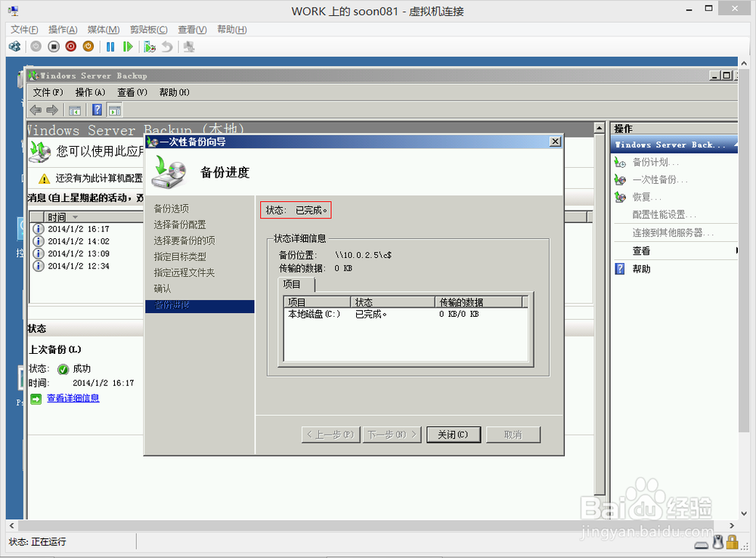Viewport: 756px width, 558px height.
Task: Select the 本地磁盘(C:) row
Action: [405, 314]
